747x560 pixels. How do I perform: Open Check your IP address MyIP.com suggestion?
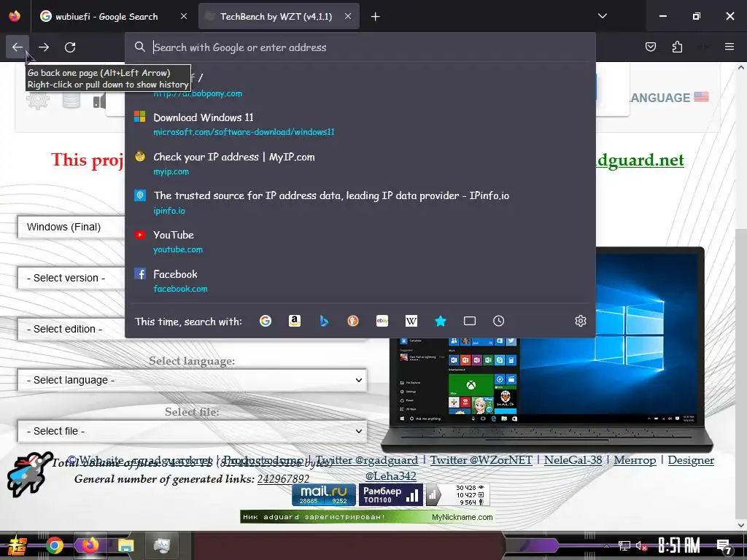click(x=360, y=163)
